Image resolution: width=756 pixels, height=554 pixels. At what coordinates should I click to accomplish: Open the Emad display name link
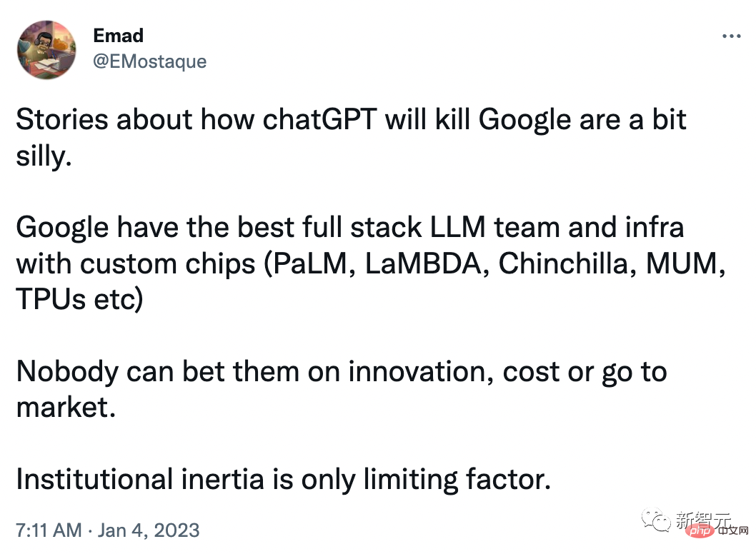point(118,36)
